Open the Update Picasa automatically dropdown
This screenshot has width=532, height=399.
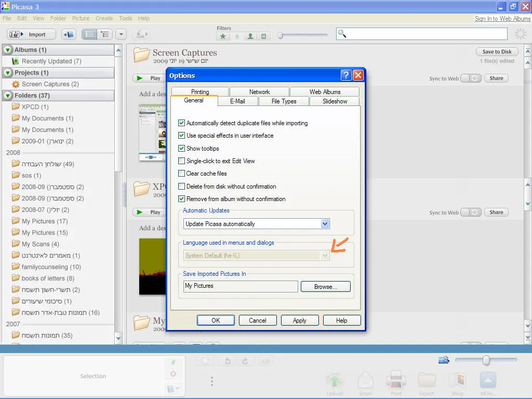[x=325, y=224]
